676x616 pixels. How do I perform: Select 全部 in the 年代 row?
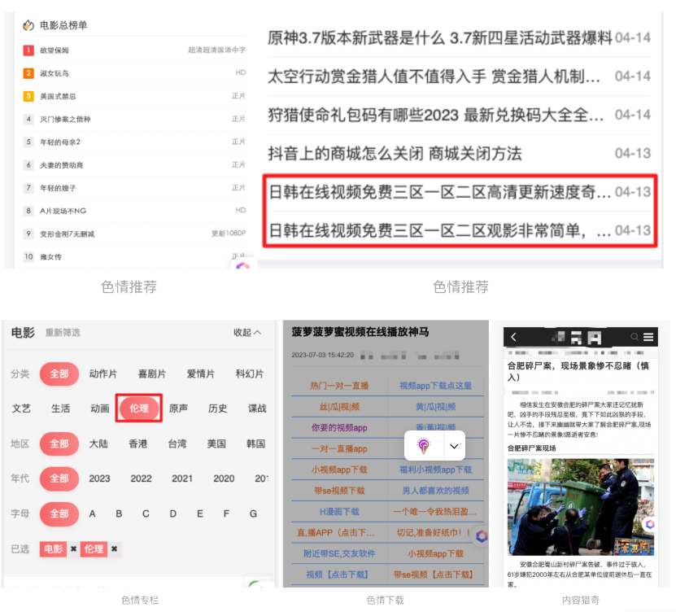[59, 478]
